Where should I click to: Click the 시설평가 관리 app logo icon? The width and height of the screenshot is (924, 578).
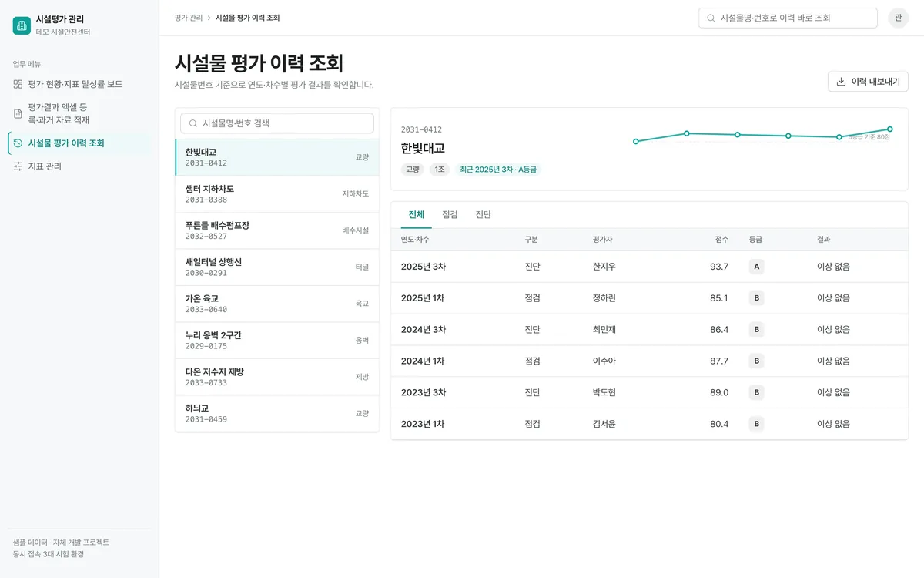[22, 25]
